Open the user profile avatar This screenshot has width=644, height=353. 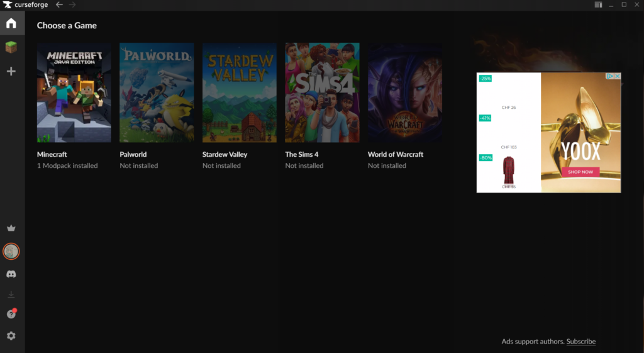point(11,251)
